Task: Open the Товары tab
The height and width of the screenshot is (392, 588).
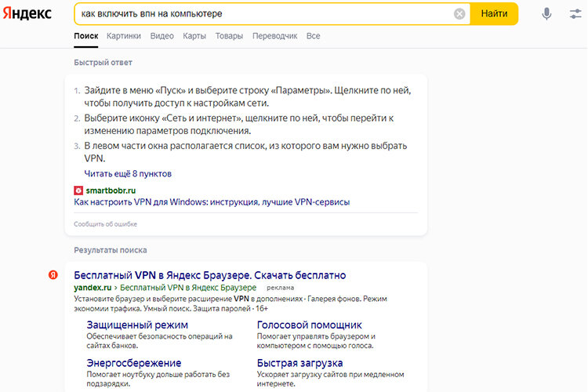Action: (x=229, y=36)
